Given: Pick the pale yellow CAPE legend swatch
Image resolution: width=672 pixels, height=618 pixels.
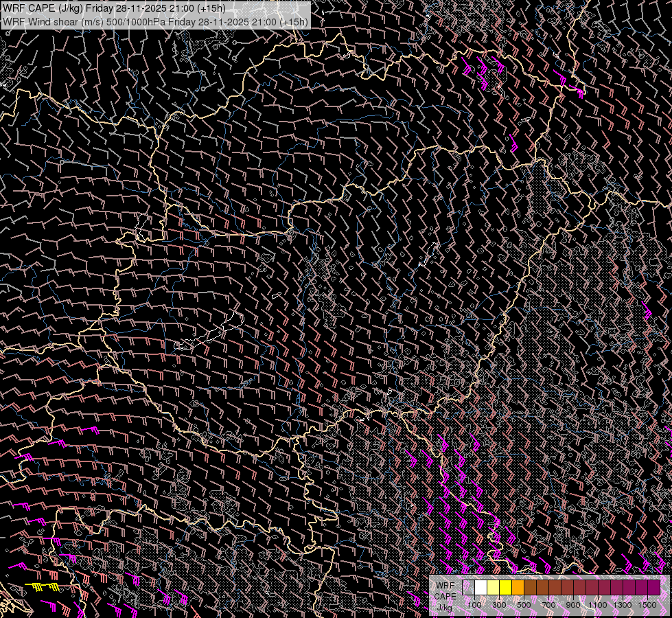Looking at the screenshot, I should coord(494,587).
